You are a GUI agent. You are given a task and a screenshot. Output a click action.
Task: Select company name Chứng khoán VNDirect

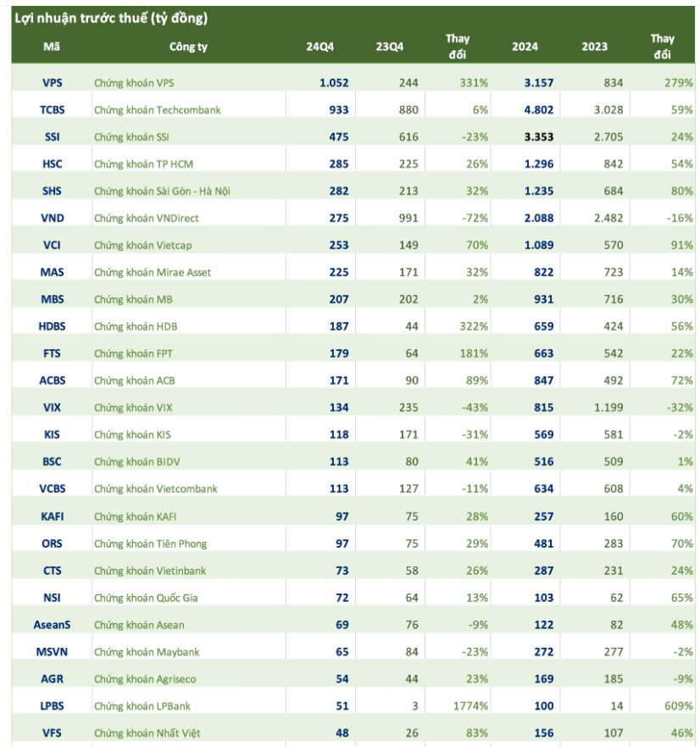[147, 218]
